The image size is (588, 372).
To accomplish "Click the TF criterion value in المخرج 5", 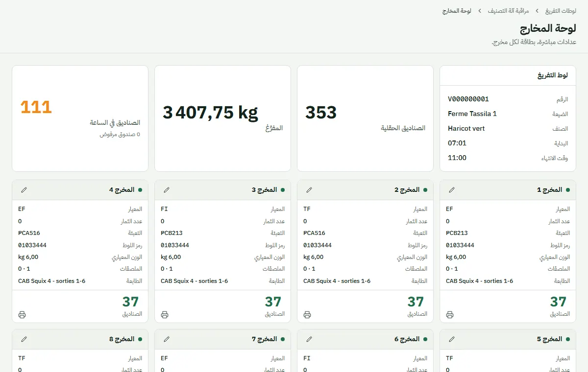I will pos(449,358).
